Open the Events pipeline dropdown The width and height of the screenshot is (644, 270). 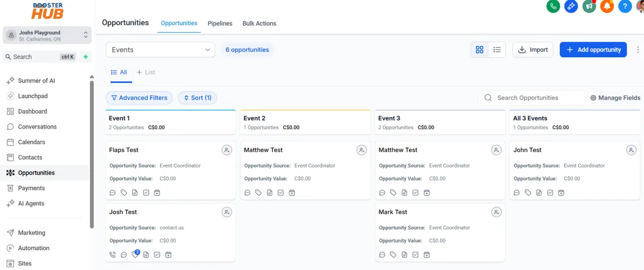coord(160,50)
